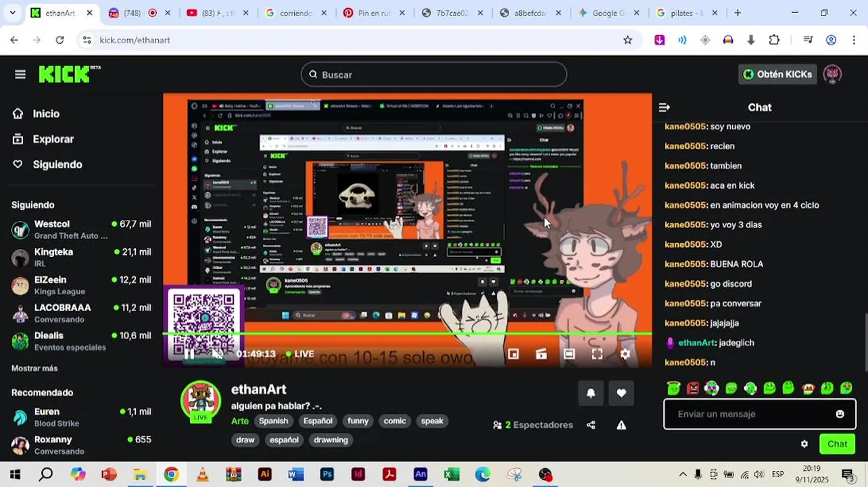Pause the live stream video

coord(189,354)
